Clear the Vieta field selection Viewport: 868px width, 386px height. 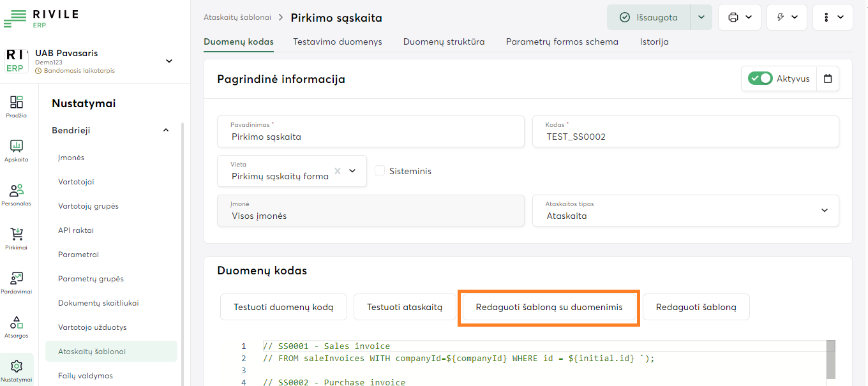point(338,171)
